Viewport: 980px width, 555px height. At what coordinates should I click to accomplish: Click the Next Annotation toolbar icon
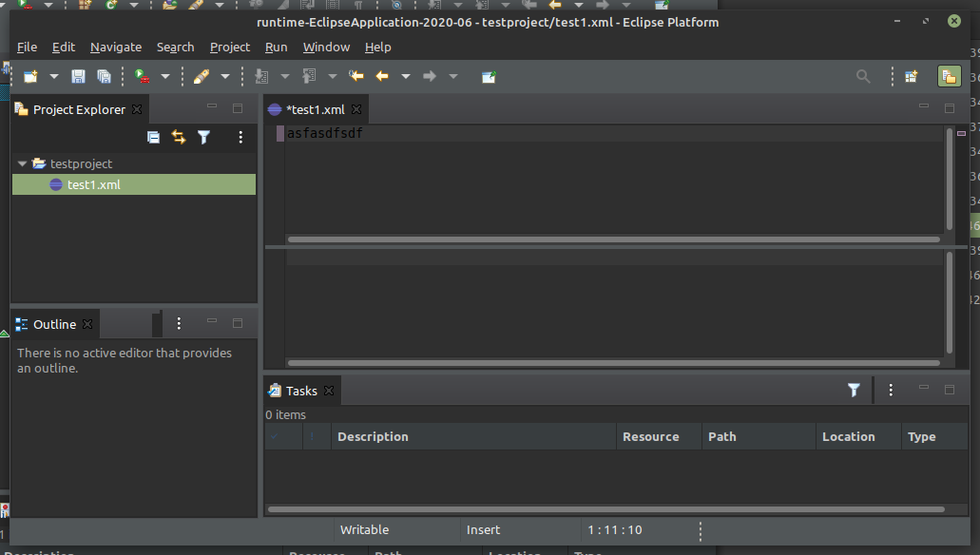[262, 76]
